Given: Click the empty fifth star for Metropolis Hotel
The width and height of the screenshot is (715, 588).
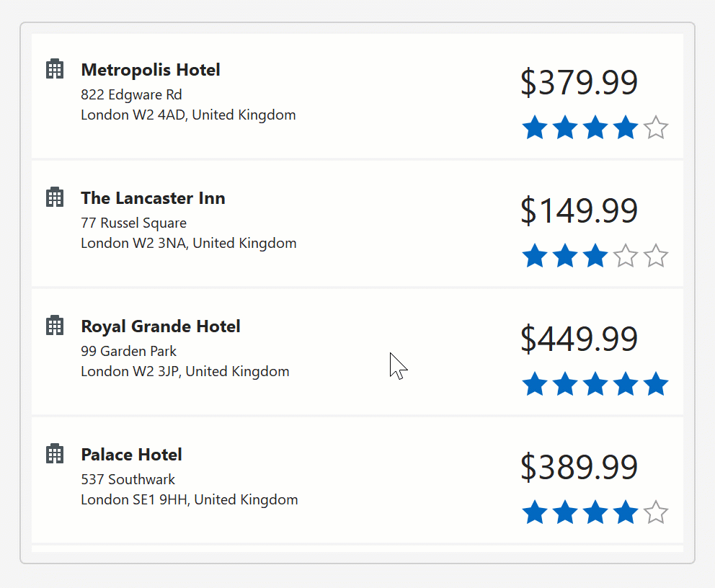Looking at the screenshot, I should (x=655, y=128).
